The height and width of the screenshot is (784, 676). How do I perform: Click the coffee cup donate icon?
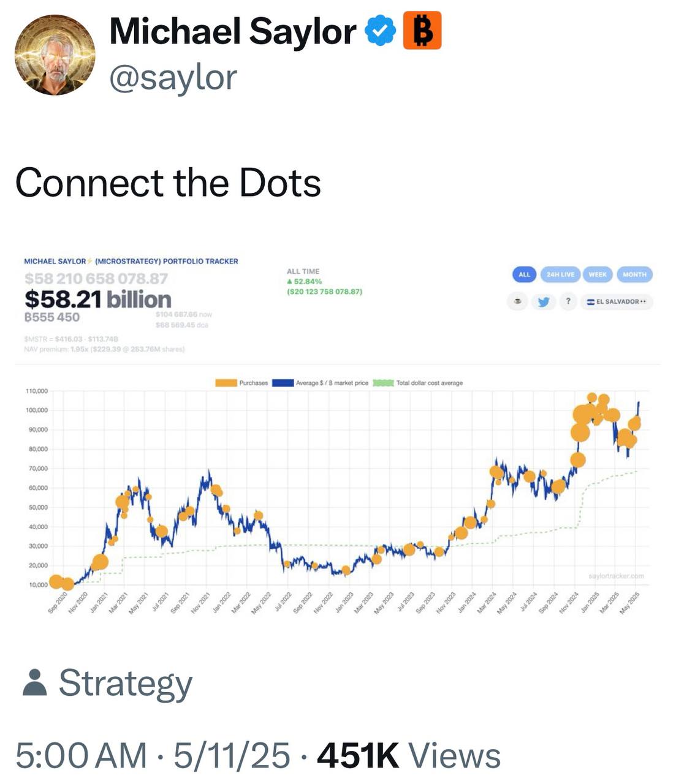[x=518, y=301]
